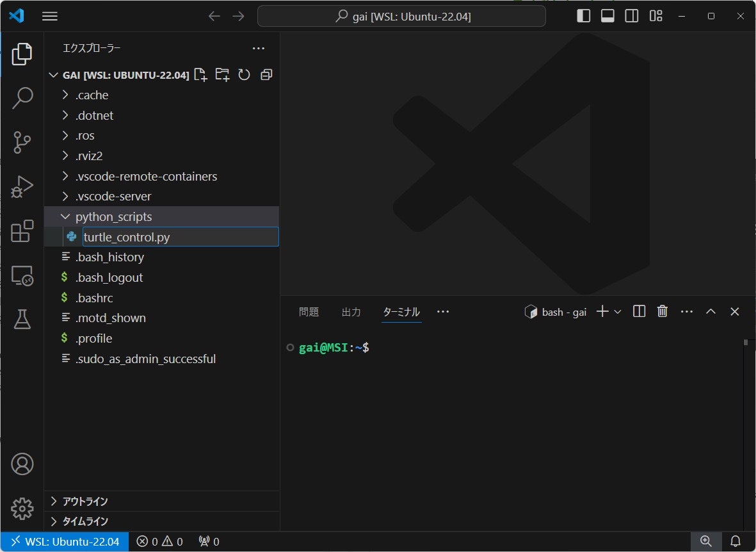Open notifications bell in status bar
The height and width of the screenshot is (552, 756).
click(x=736, y=541)
